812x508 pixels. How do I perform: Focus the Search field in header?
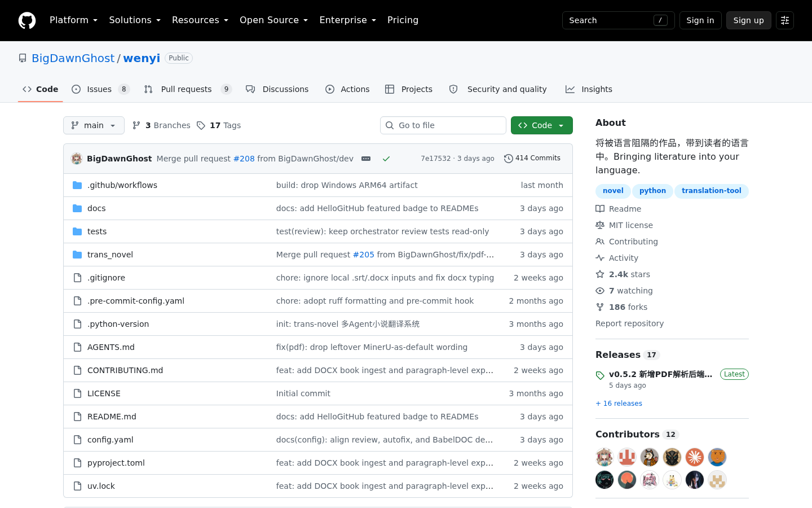pyautogui.click(x=619, y=20)
